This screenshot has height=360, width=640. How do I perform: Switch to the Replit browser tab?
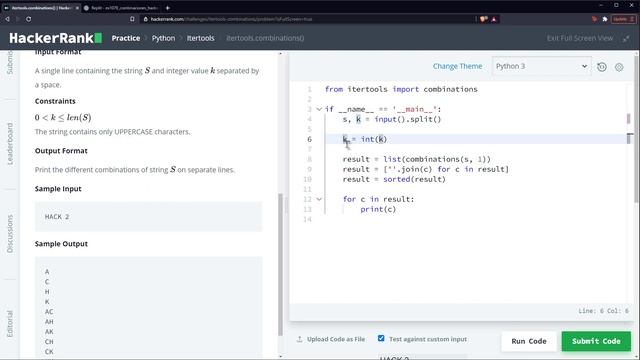point(121,8)
